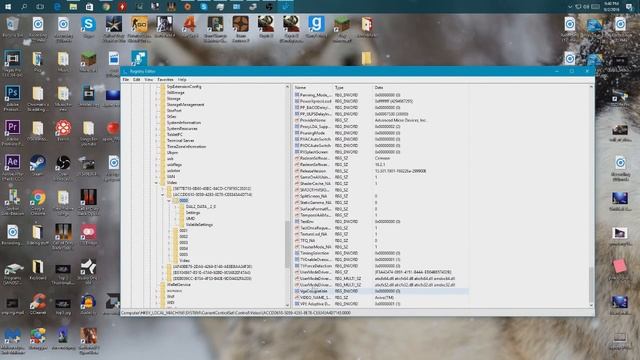Select the OBS Studio desktop icon

(63, 162)
